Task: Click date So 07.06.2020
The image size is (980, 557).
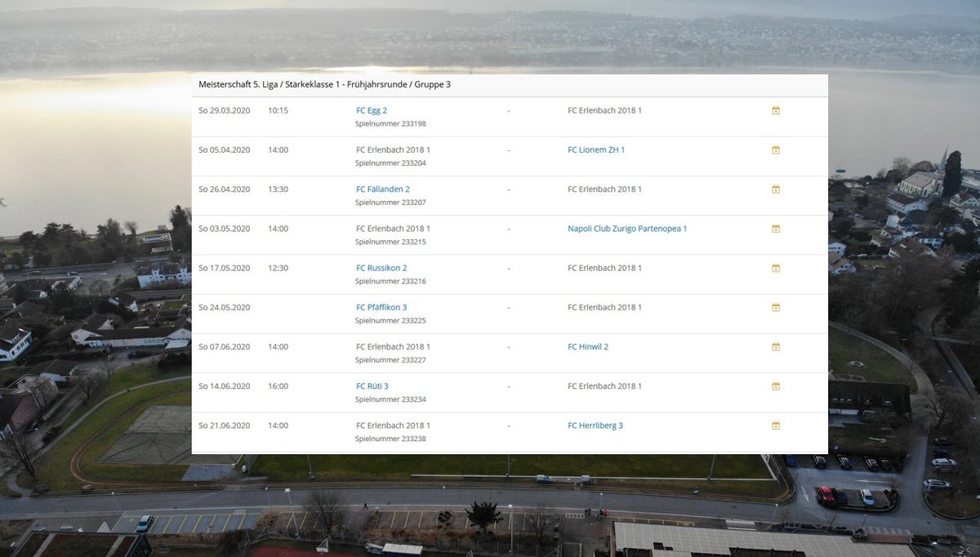Action: 225,346
